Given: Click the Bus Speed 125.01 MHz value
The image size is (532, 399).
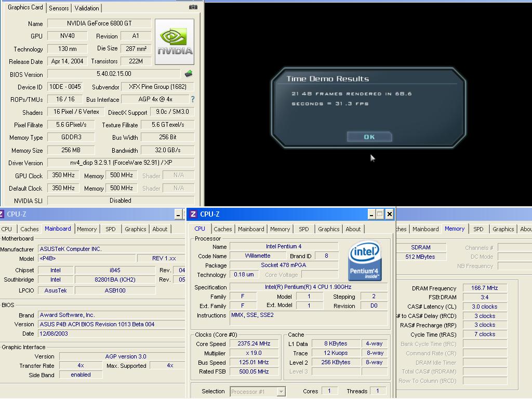Looking at the screenshot, I should tap(254, 362).
